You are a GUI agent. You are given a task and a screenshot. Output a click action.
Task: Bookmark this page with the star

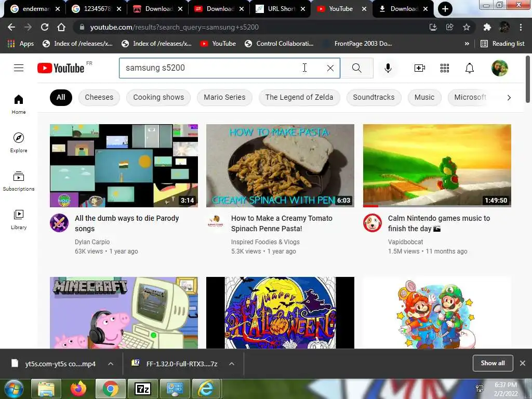(x=467, y=27)
